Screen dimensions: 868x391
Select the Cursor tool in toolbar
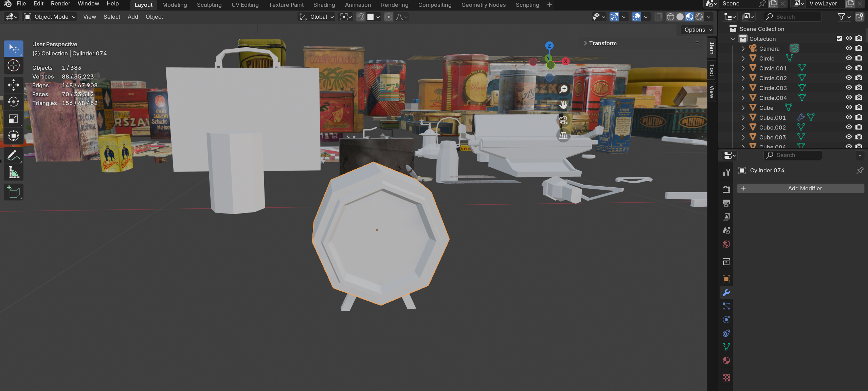[13, 65]
